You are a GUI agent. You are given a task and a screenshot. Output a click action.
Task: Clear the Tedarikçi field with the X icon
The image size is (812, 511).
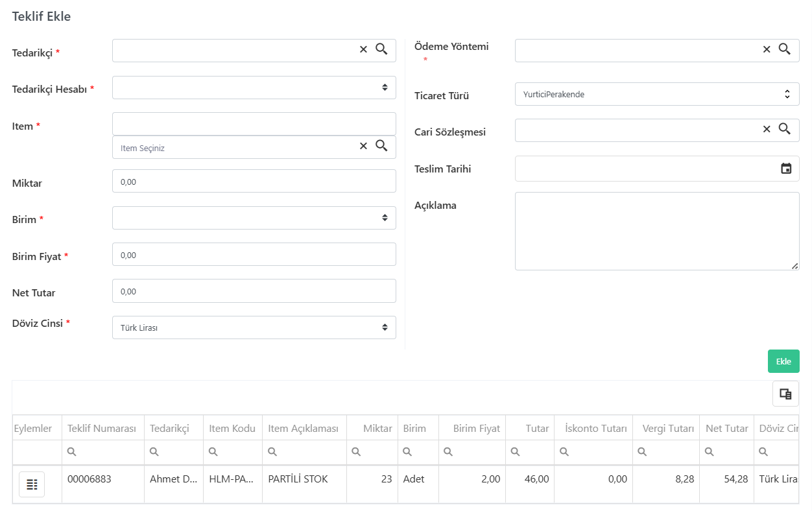pos(363,49)
